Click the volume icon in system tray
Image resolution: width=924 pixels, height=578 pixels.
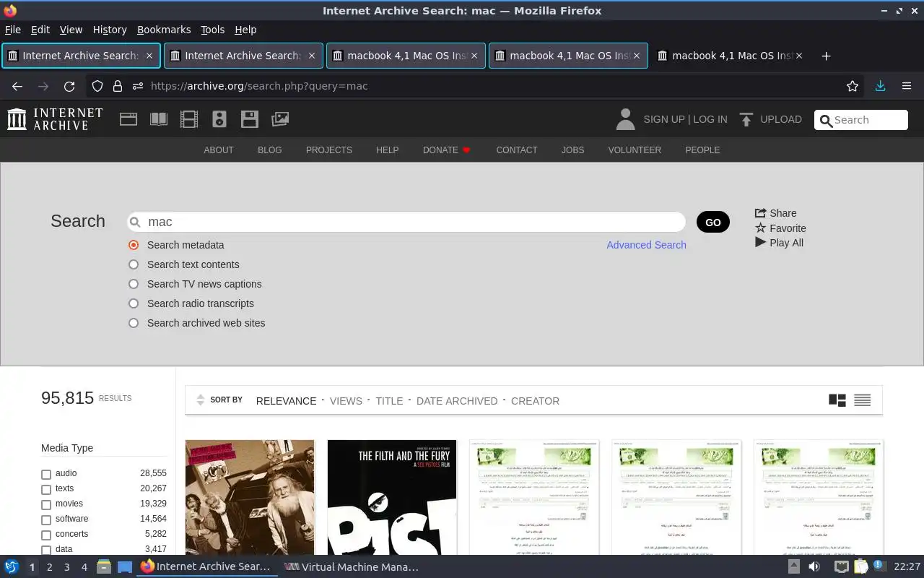tap(814, 566)
